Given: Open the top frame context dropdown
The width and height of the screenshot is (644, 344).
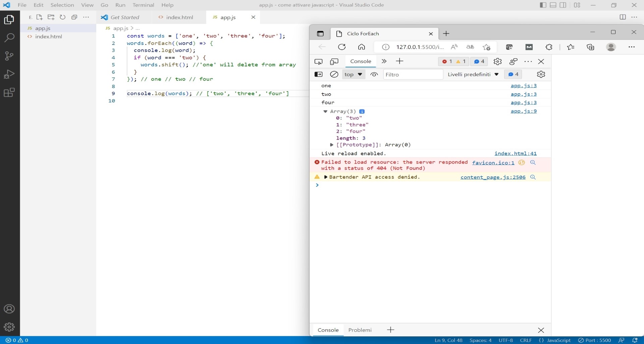Looking at the screenshot, I should (x=353, y=74).
